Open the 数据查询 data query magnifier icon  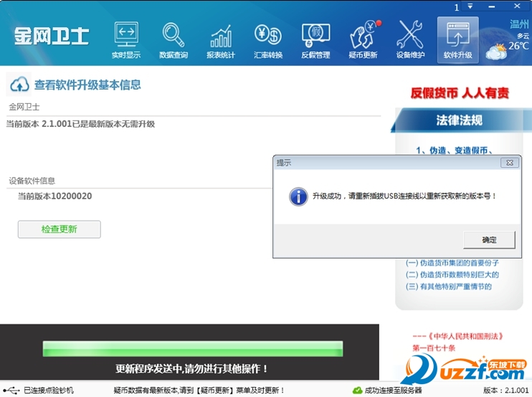(174, 40)
